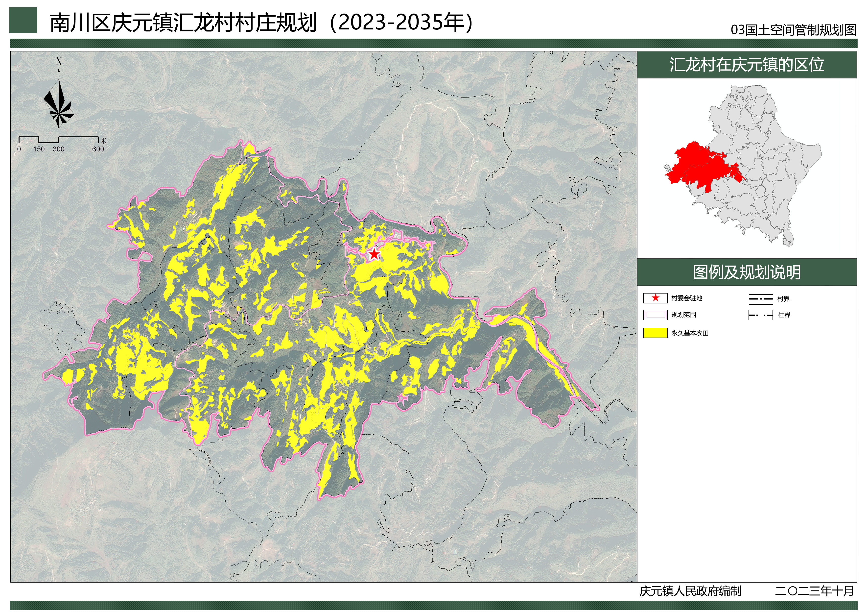Click the yellow 永久基本农田 legend swatch
This screenshot has height=614, width=868.
655,333
